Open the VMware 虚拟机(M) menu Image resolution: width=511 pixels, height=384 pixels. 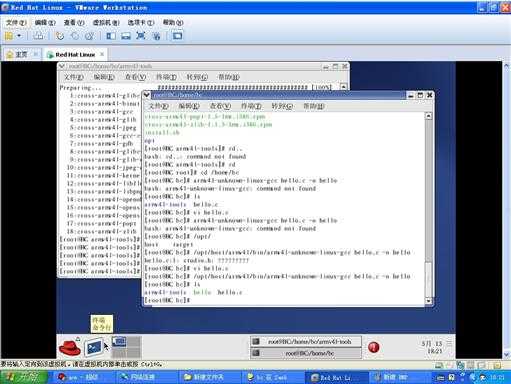click(x=106, y=22)
